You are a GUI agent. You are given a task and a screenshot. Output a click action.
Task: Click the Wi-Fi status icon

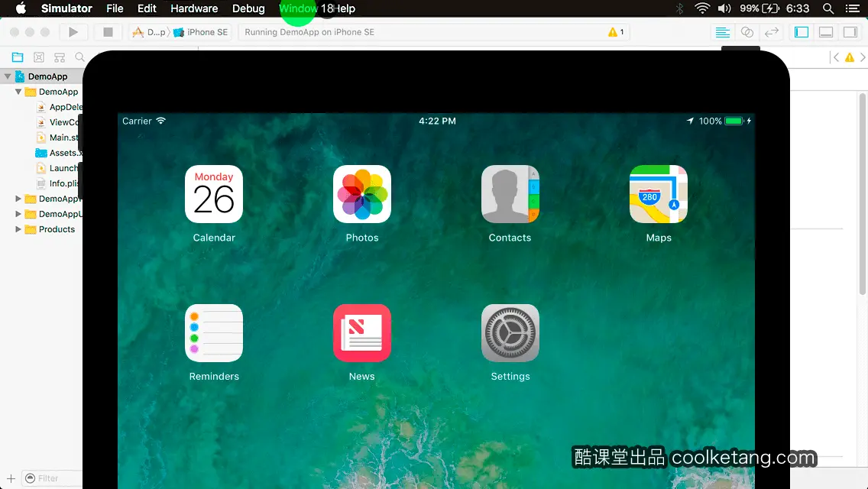point(702,8)
